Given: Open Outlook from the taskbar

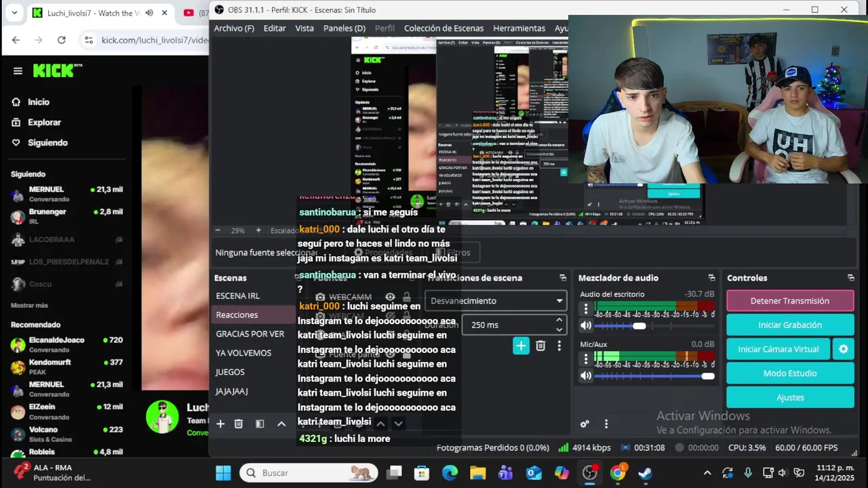Looking at the screenshot, I should [534, 472].
